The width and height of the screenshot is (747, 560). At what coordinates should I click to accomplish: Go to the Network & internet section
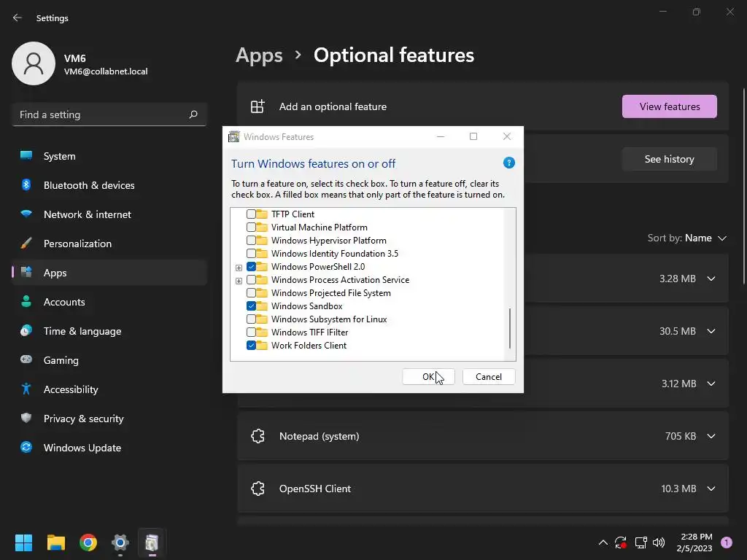click(87, 214)
